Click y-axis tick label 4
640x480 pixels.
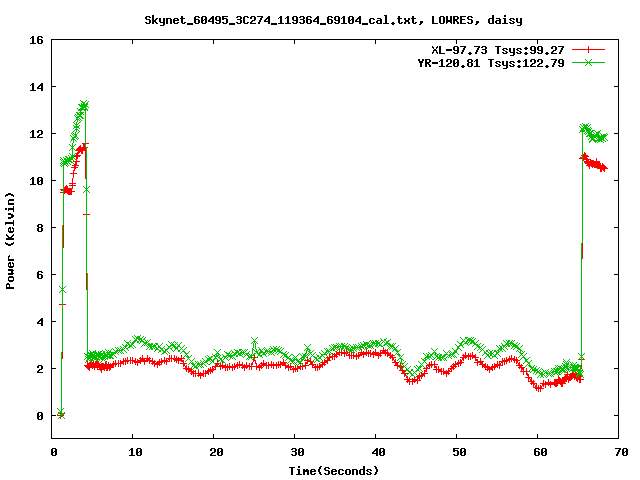pos(38,322)
